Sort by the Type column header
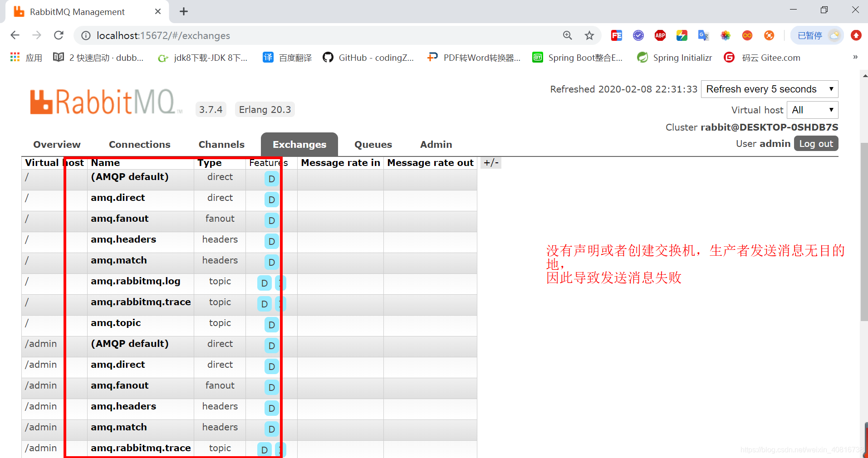The image size is (868, 458). [x=209, y=163]
